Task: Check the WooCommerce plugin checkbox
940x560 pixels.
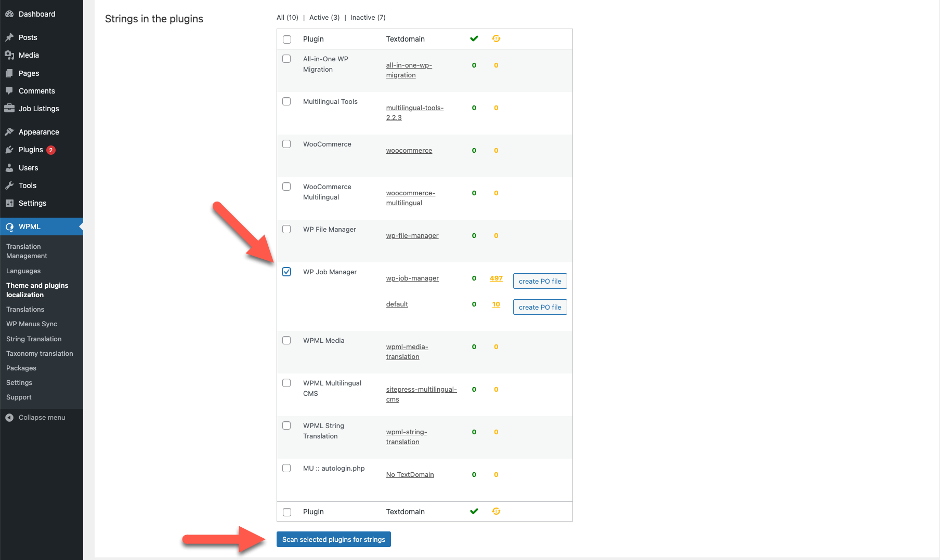Action: coord(286,144)
